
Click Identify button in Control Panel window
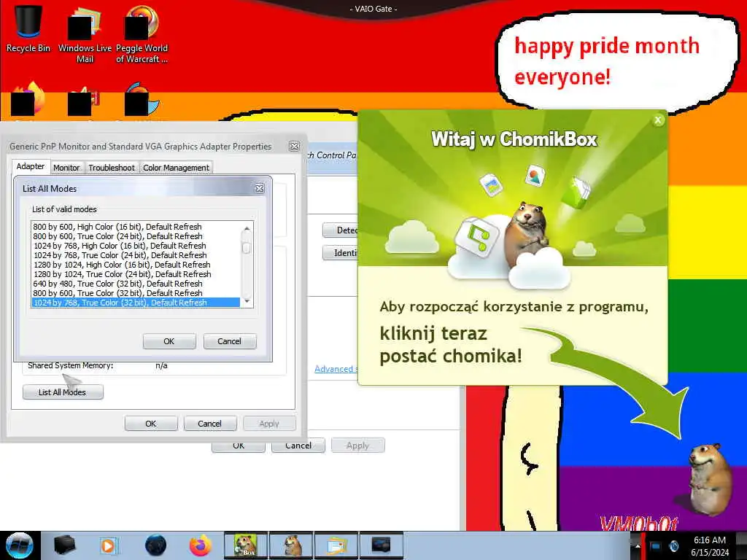(x=340, y=253)
